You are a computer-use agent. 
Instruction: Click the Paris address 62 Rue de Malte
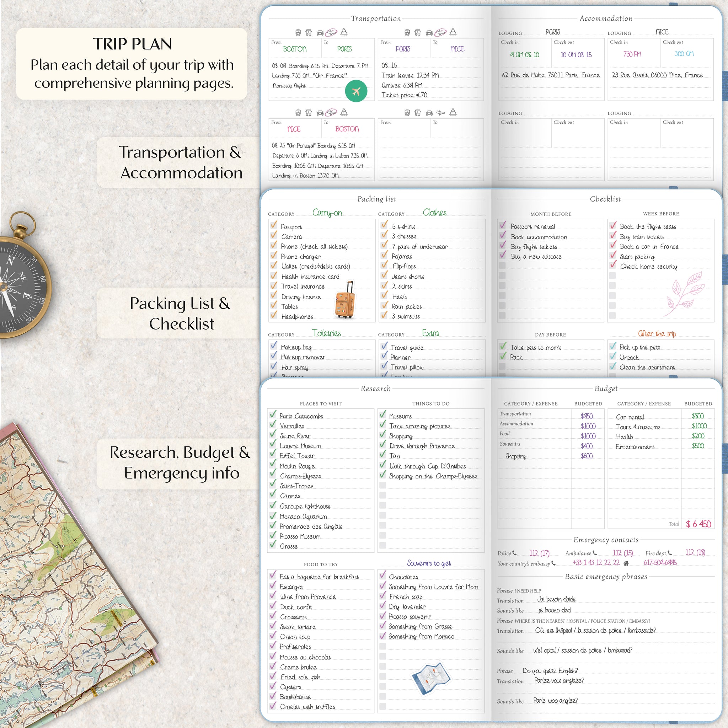(551, 75)
